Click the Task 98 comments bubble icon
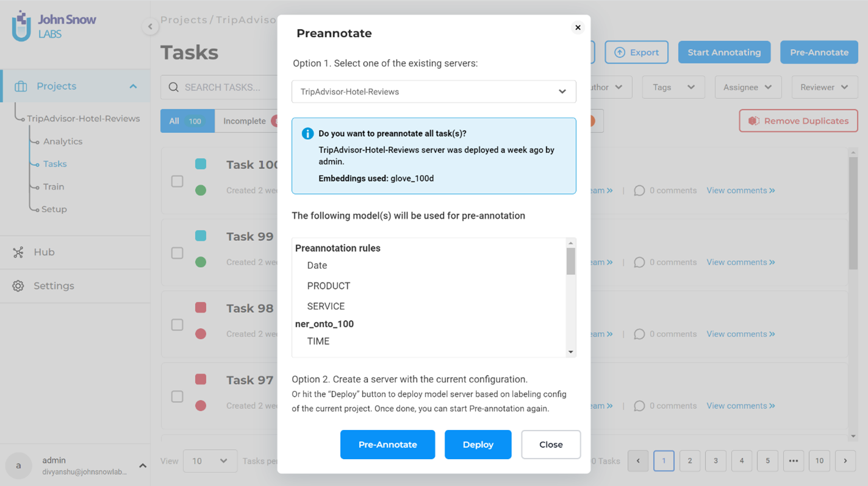 click(x=639, y=334)
